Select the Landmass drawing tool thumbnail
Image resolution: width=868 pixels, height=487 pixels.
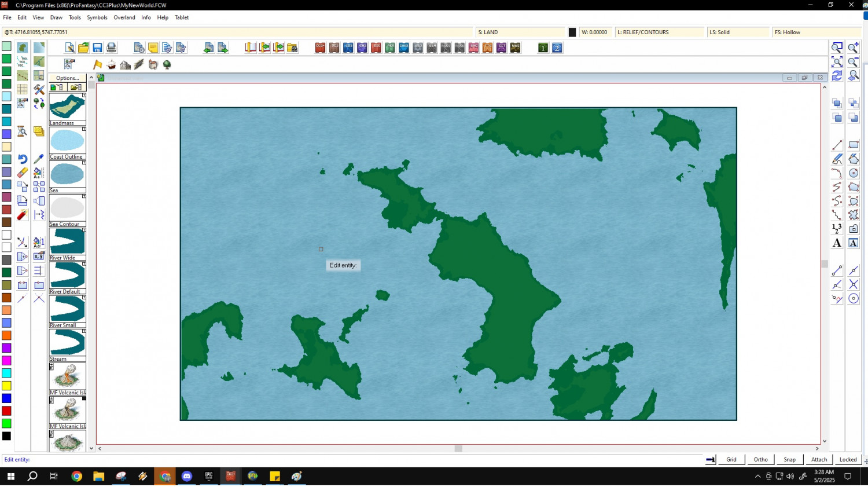pyautogui.click(x=67, y=107)
